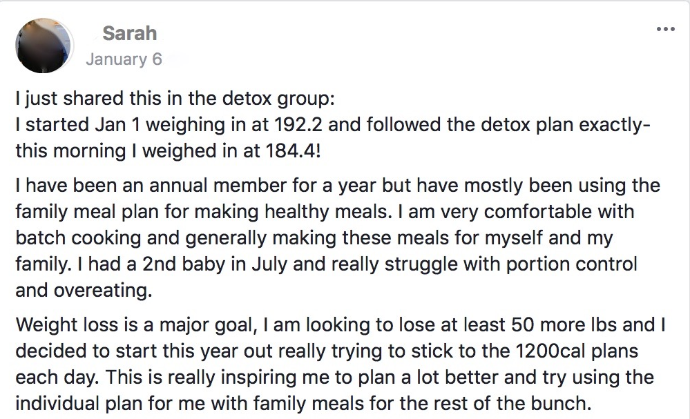Click the words 'batch cooking' in the post
The height and width of the screenshot is (419, 690).
(x=78, y=238)
